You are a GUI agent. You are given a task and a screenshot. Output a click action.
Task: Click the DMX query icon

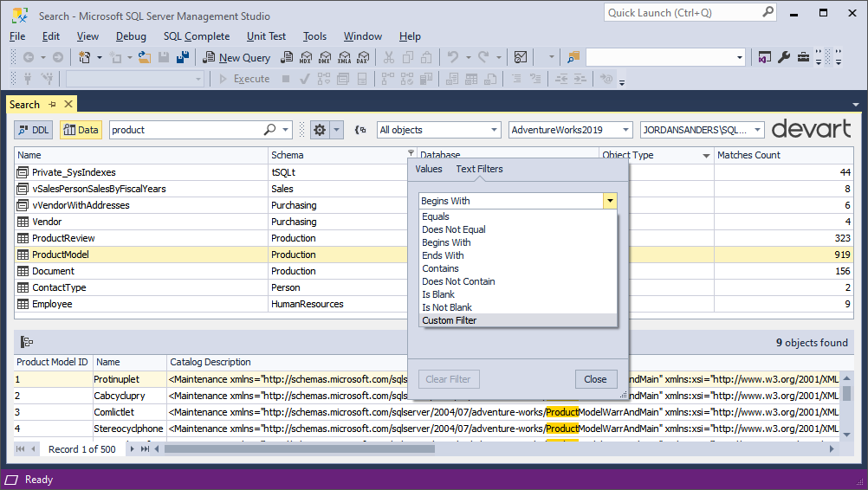pos(325,57)
